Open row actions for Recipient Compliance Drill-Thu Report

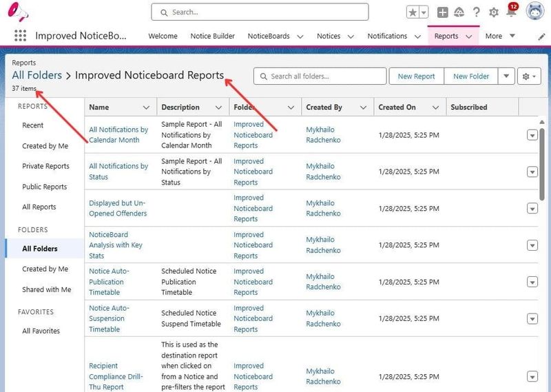click(x=532, y=377)
